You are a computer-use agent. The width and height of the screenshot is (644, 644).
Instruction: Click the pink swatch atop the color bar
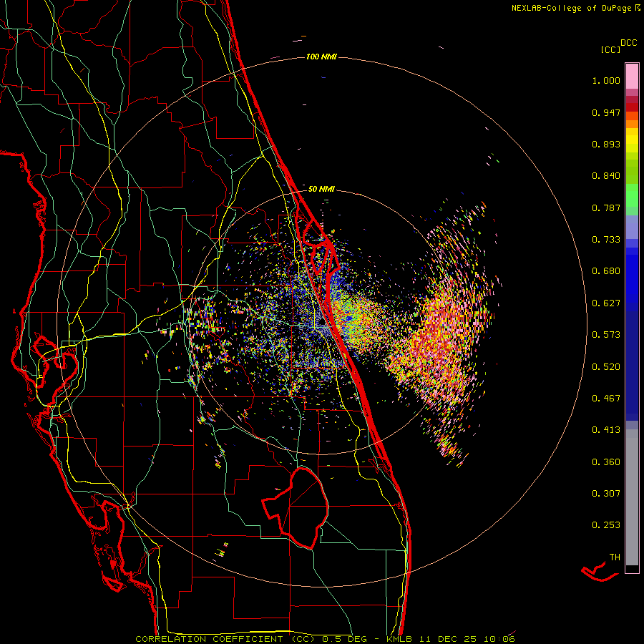632,76
